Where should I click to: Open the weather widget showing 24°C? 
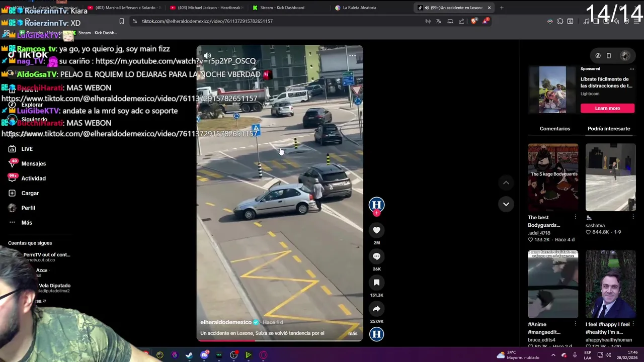point(518,355)
